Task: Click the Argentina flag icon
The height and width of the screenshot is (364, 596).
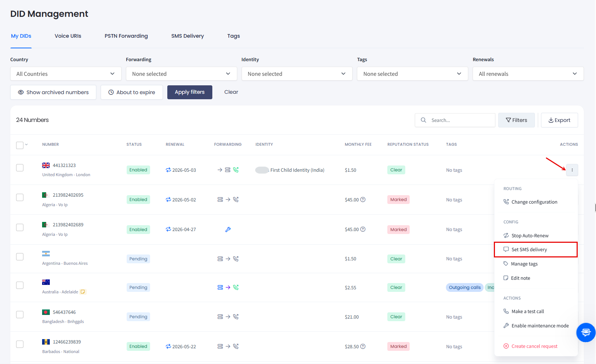Action: (x=46, y=253)
